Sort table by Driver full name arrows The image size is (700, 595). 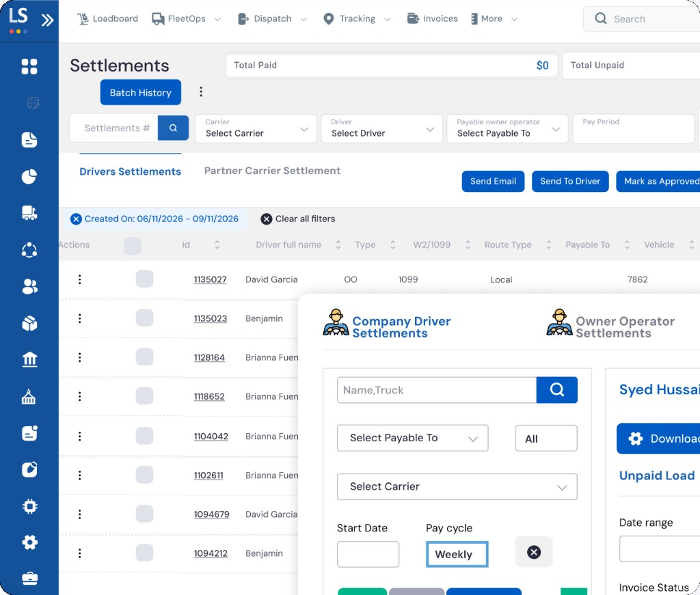coord(338,245)
